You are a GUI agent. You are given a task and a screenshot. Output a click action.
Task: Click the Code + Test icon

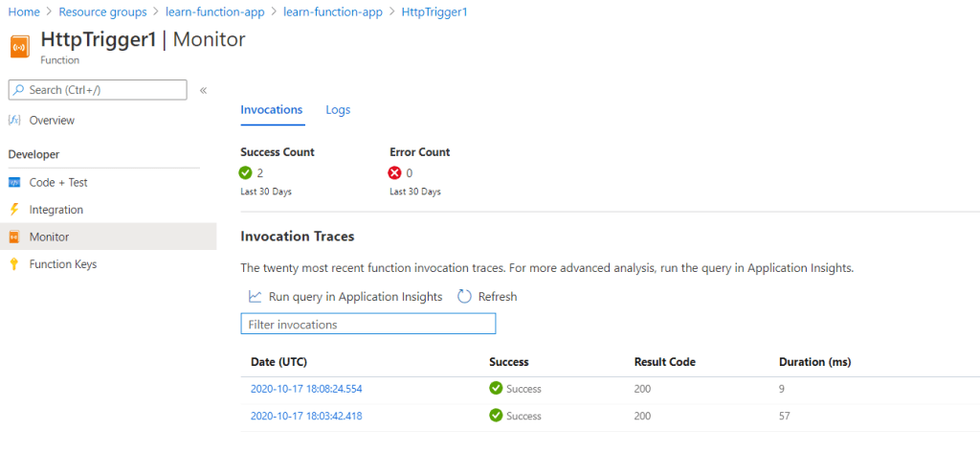coord(14,182)
